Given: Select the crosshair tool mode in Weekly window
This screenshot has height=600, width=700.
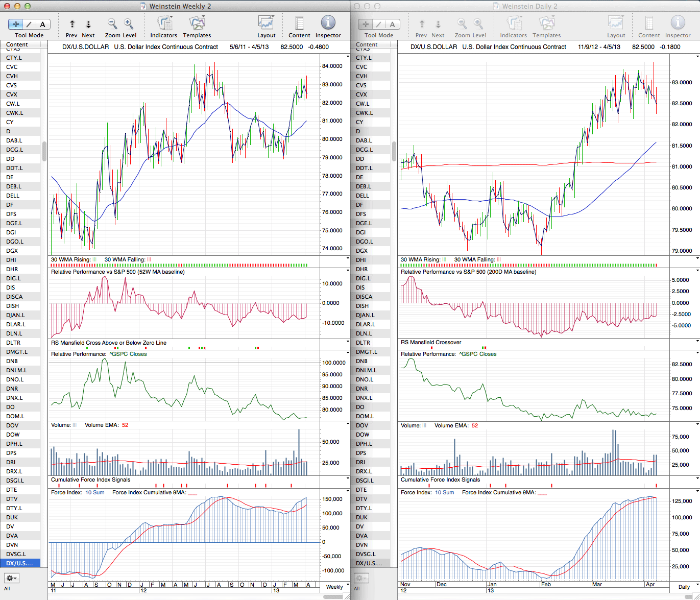Looking at the screenshot, I should pos(16,24).
